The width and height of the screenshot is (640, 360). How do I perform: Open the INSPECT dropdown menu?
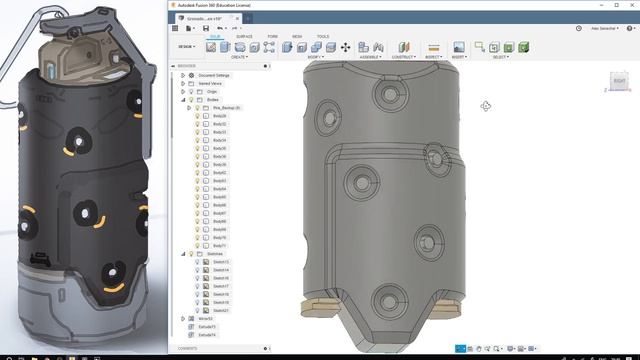point(433,57)
